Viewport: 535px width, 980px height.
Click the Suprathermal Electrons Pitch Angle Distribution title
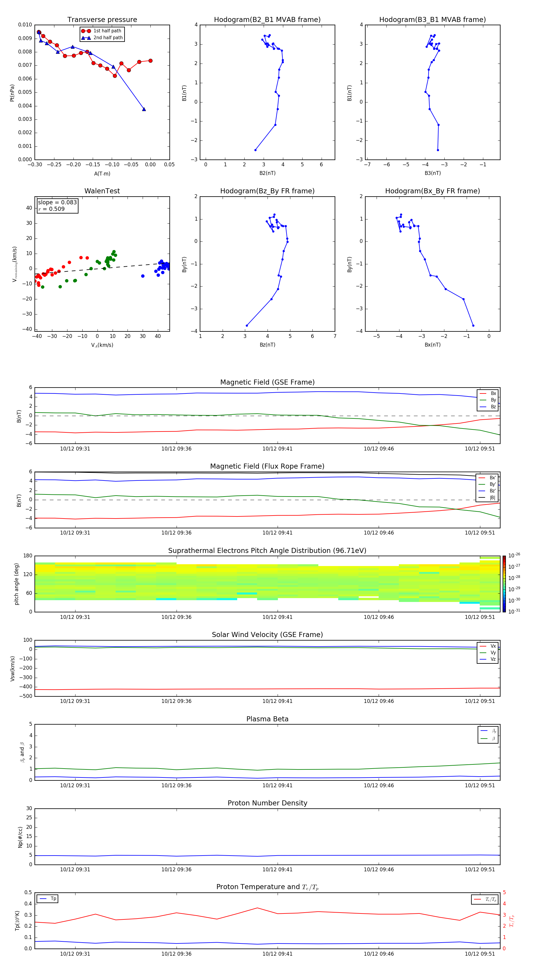click(267, 551)
